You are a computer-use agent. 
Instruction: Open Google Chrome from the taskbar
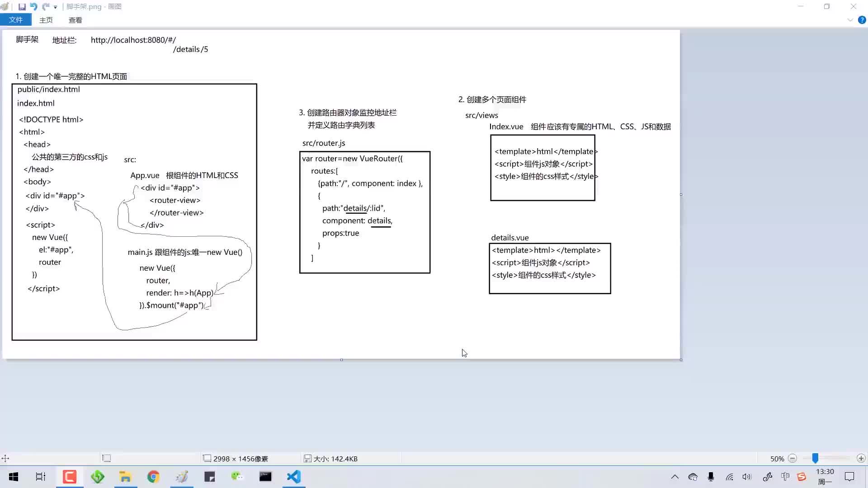click(153, 477)
